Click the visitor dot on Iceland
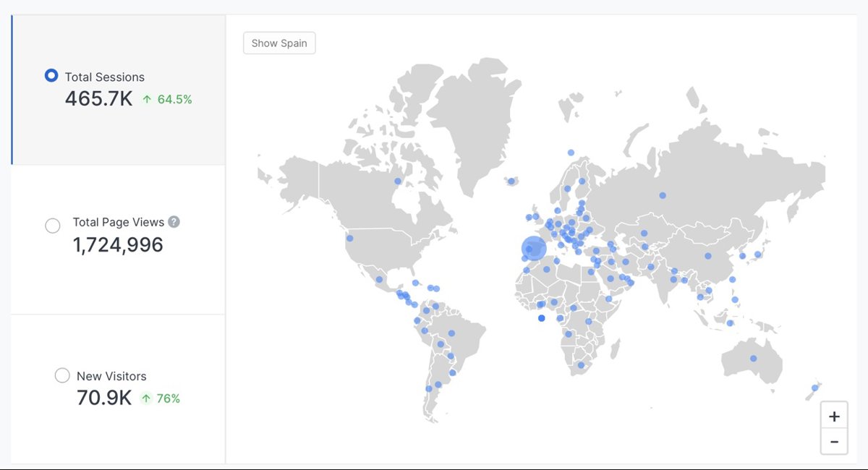Viewport: 868px width, 470px height. point(511,181)
